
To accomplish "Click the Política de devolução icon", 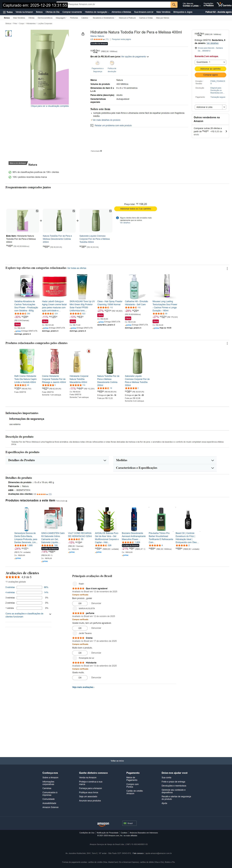I will [x=112, y=63].
